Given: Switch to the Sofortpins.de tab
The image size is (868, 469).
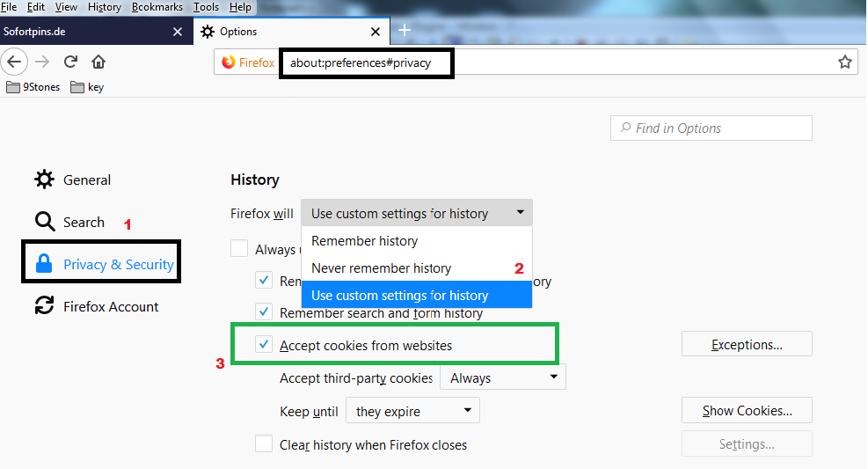Looking at the screenshot, I should [x=97, y=31].
